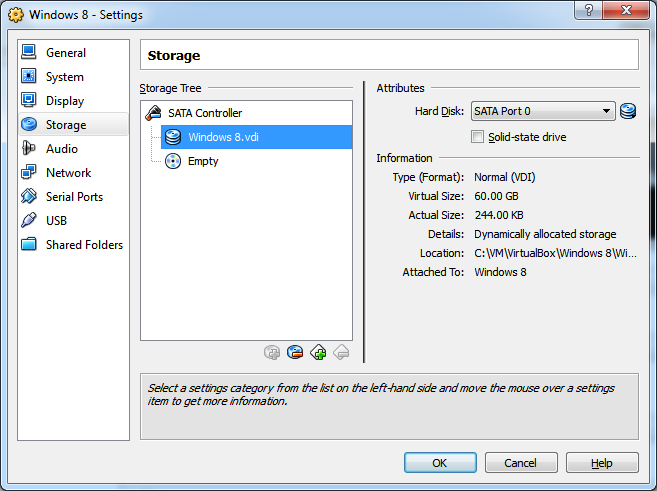This screenshot has height=491, width=657.
Task: Click the Audio speaker icon in sidebar
Action: pyautogui.click(x=28, y=149)
